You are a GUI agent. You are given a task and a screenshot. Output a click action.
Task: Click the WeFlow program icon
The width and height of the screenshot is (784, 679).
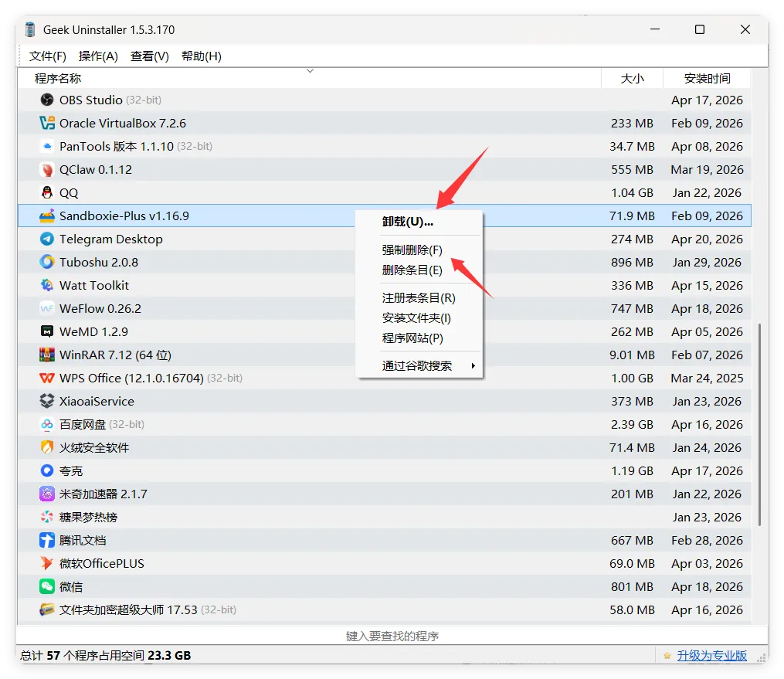[47, 308]
